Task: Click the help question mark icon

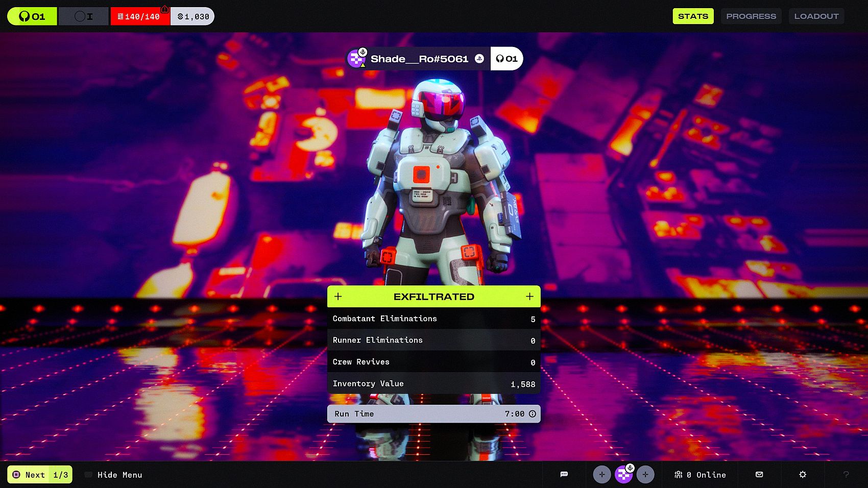Action: (x=846, y=474)
